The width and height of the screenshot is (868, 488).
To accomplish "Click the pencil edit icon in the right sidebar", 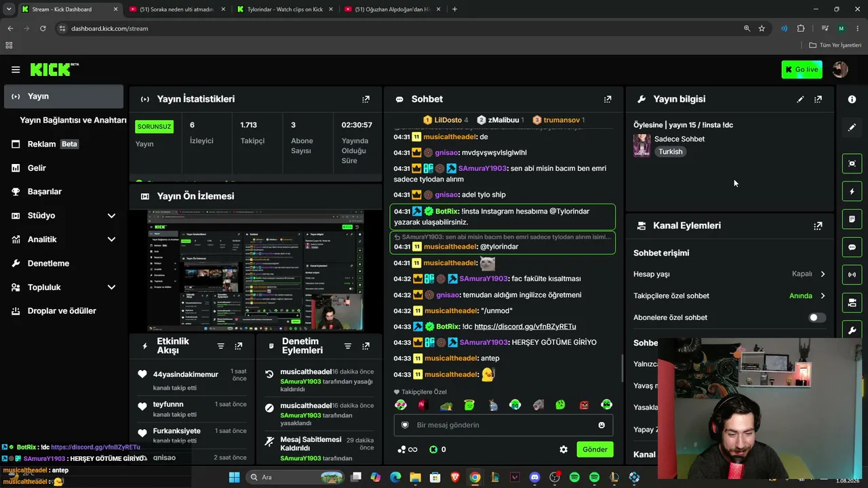I will coord(852,127).
